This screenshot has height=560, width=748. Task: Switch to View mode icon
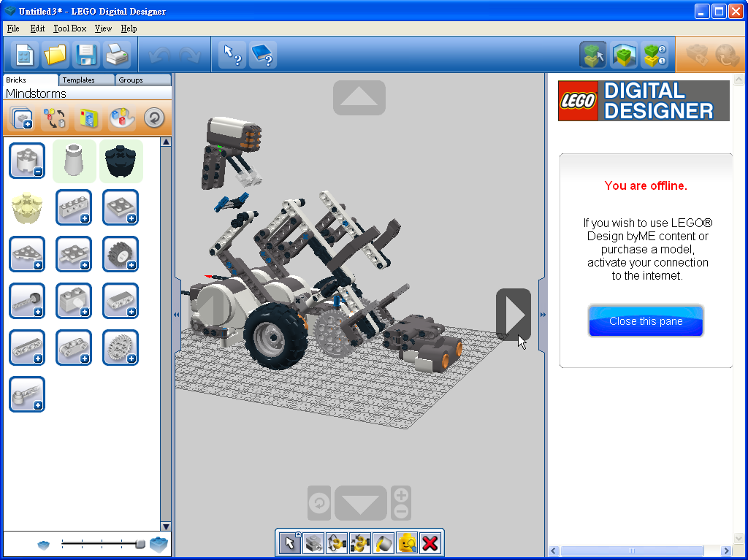[624, 55]
